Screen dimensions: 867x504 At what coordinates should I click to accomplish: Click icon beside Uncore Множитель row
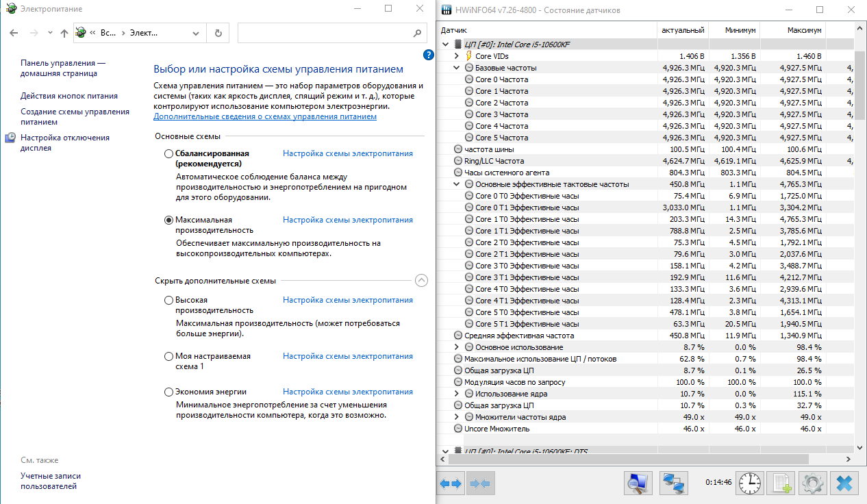458,429
